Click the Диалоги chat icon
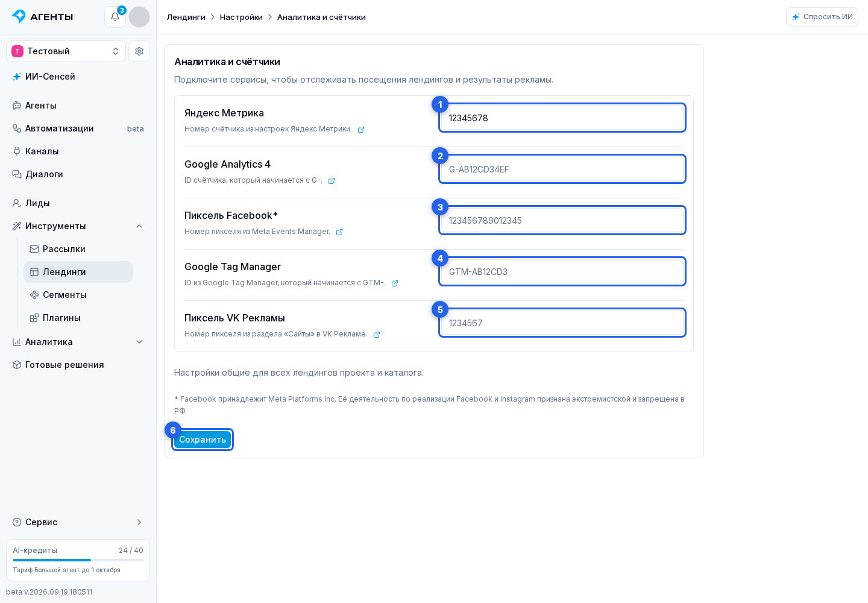The height and width of the screenshot is (603, 868). point(17,174)
